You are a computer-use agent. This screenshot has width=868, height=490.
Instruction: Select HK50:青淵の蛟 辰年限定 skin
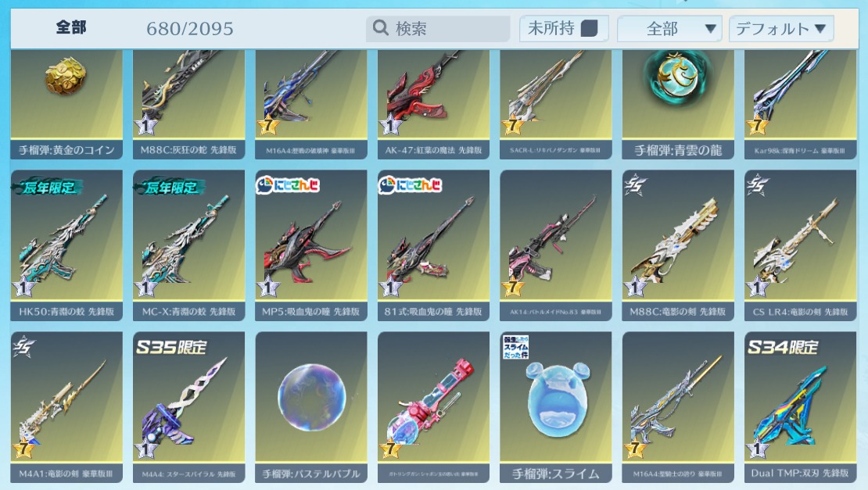[x=66, y=245]
